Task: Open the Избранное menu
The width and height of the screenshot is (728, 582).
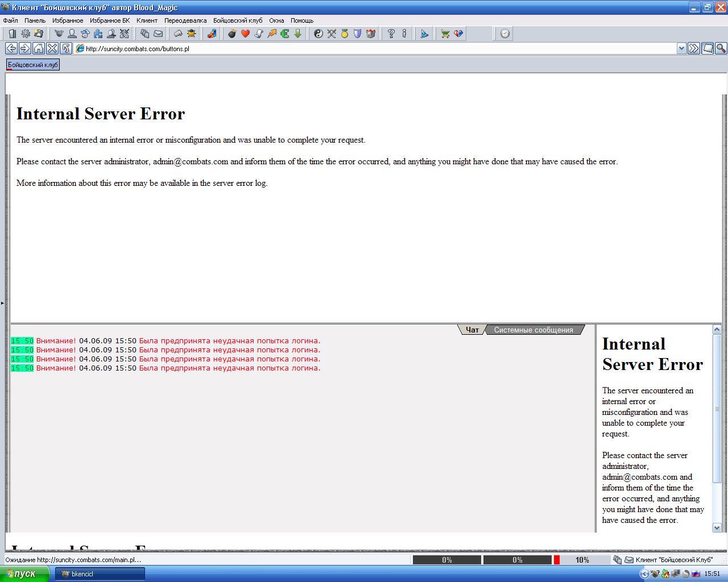Action: click(68, 20)
